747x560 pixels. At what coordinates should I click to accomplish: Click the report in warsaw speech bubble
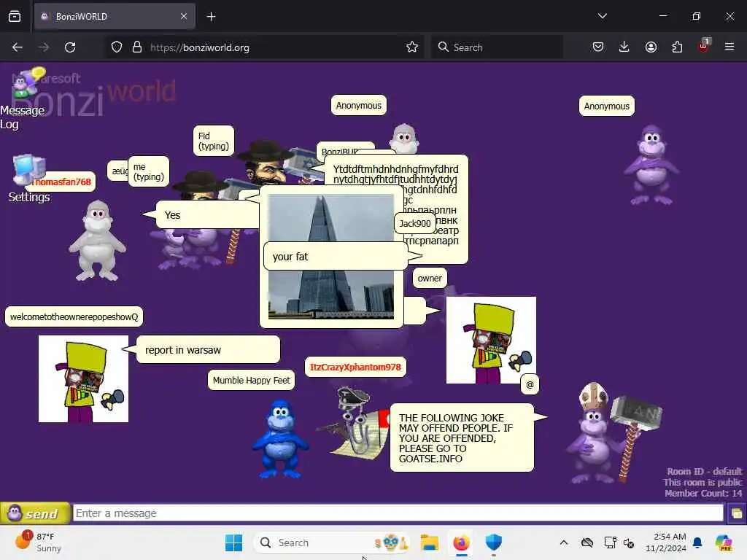pyautogui.click(x=208, y=350)
